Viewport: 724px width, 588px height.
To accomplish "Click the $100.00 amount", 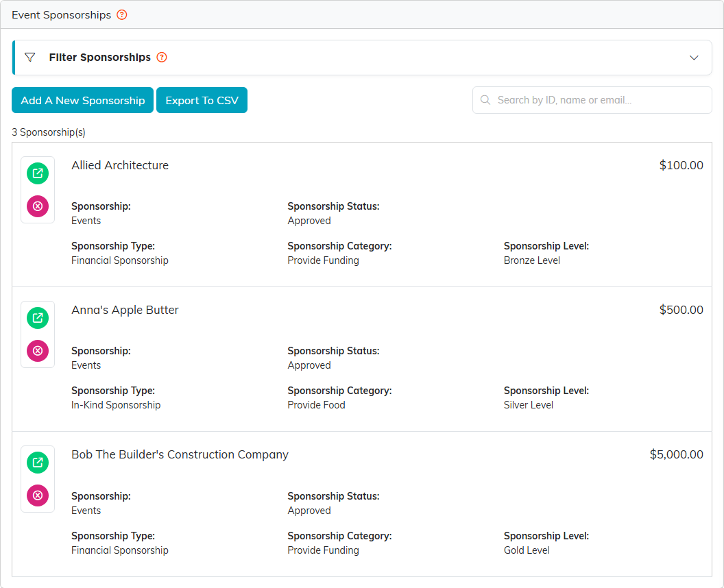I will [x=681, y=165].
